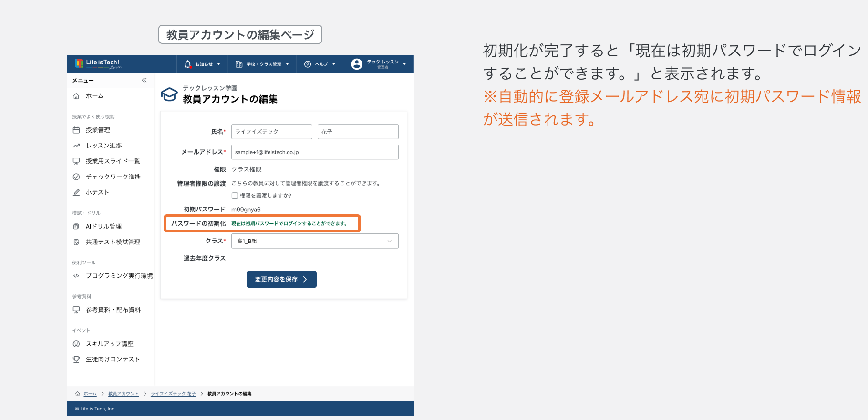The image size is (868, 420).
Task: Select the initial password text m99gnya6
Action: coord(246,210)
